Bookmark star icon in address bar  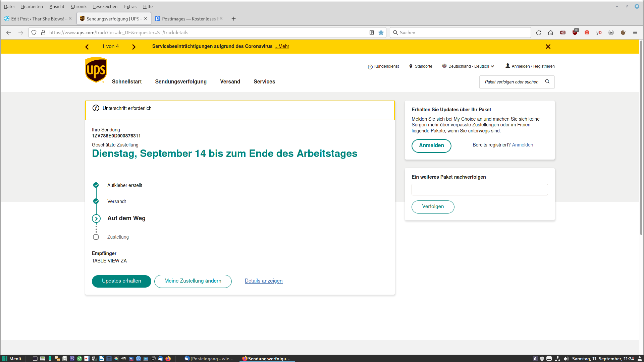tap(381, 33)
